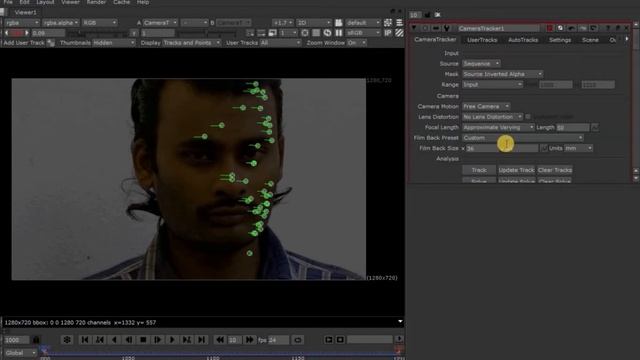640x360 pixels.
Task: Click the Clear Tracks button
Action: click(x=555, y=170)
